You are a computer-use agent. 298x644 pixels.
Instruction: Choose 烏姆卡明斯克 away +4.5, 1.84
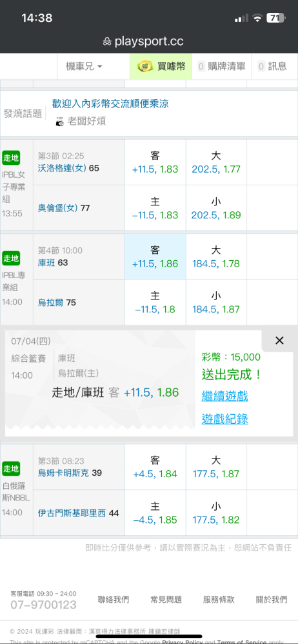tap(155, 467)
